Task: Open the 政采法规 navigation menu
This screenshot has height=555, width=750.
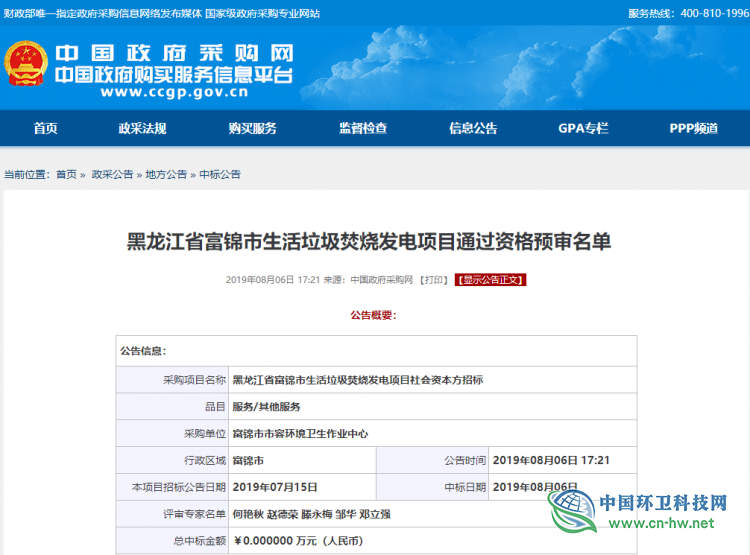Action: point(142,128)
